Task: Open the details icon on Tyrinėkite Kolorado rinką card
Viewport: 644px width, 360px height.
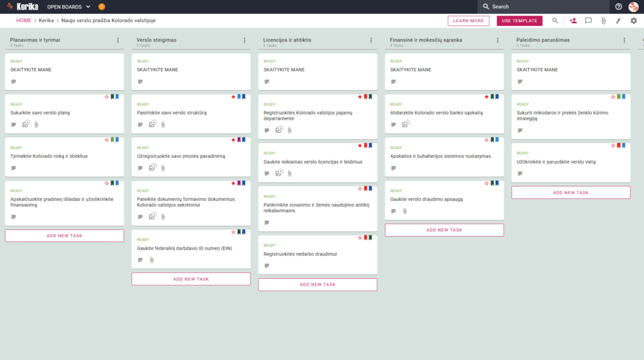Action: click(x=14, y=168)
